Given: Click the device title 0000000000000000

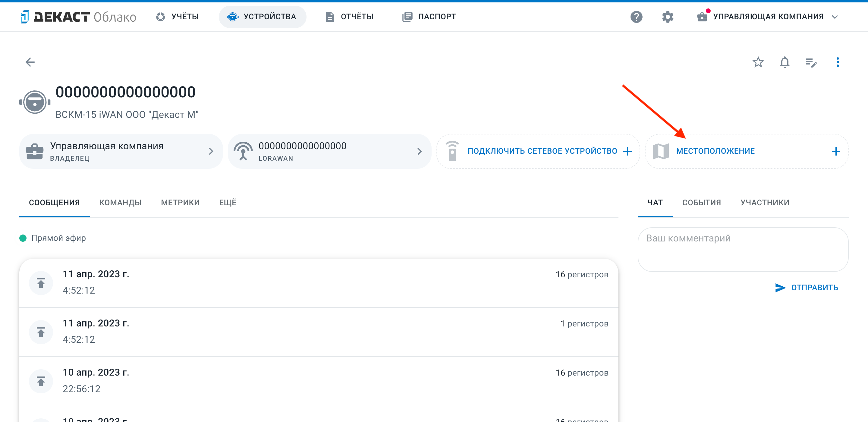Looking at the screenshot, I should click(125, 92).
